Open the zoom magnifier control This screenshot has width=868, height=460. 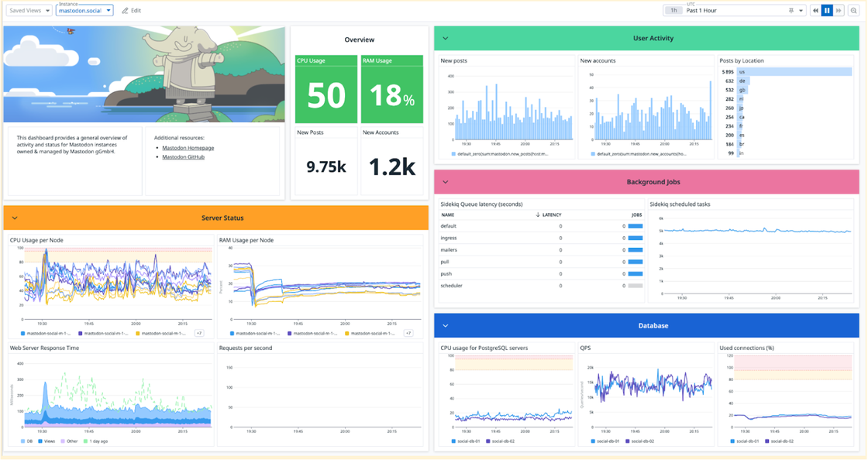853,10
